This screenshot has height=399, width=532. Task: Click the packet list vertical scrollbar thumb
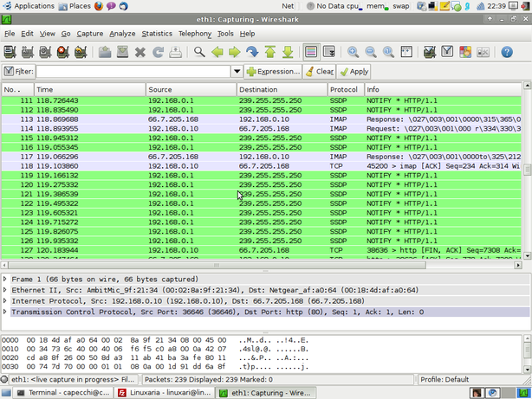pyautogui.click(x=527, y=170)
